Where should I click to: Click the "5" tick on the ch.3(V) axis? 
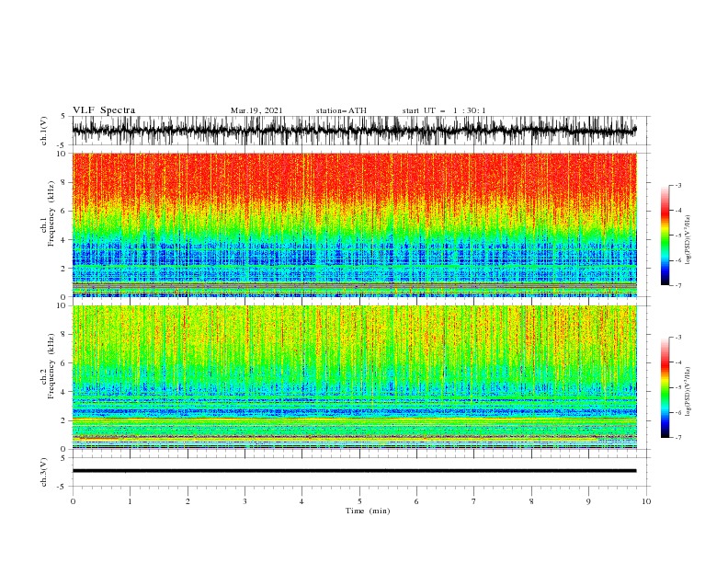[63, 457]
